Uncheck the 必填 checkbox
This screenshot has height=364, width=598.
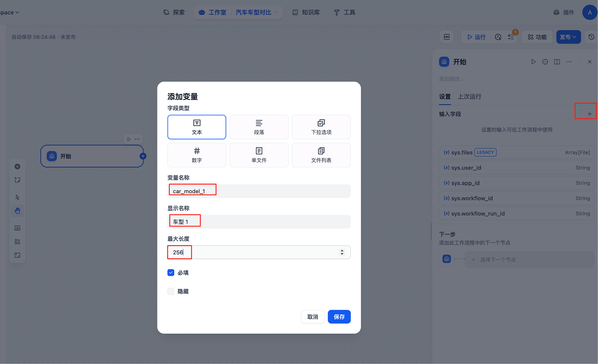pos(171,273)
